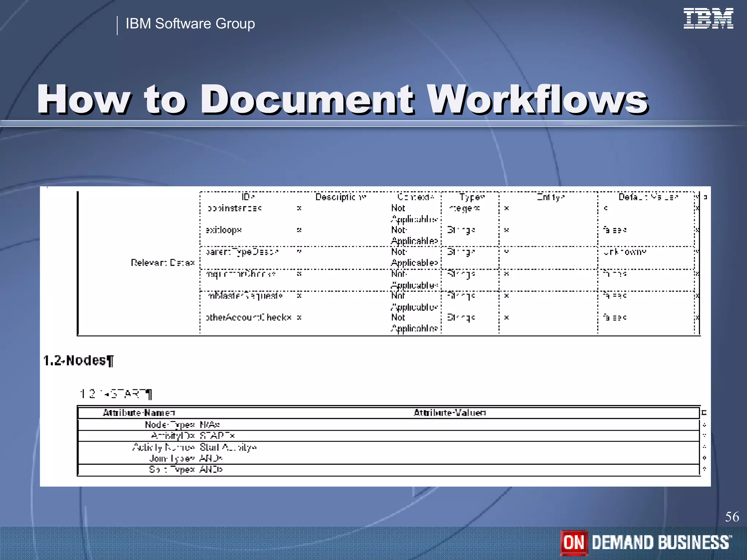The height and width of the screenshot is (560, 747).
Task: Select the "1.2 Nodes" heading
Action: [x=78, y=361]
